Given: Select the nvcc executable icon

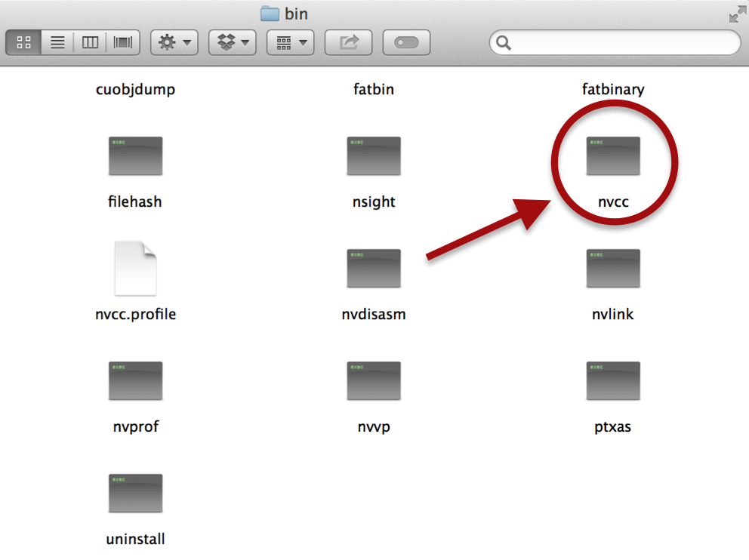Looking at the screenshot, I should click(613, 156).
